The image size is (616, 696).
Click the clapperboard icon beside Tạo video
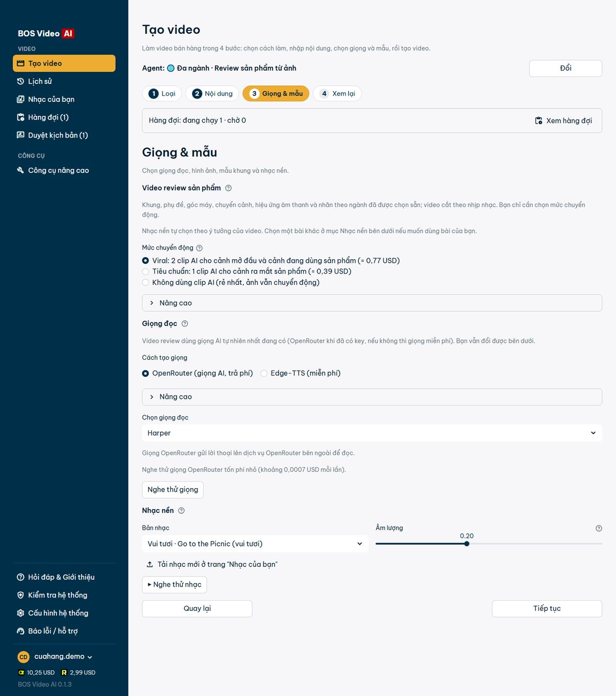[x=21, y=63]
